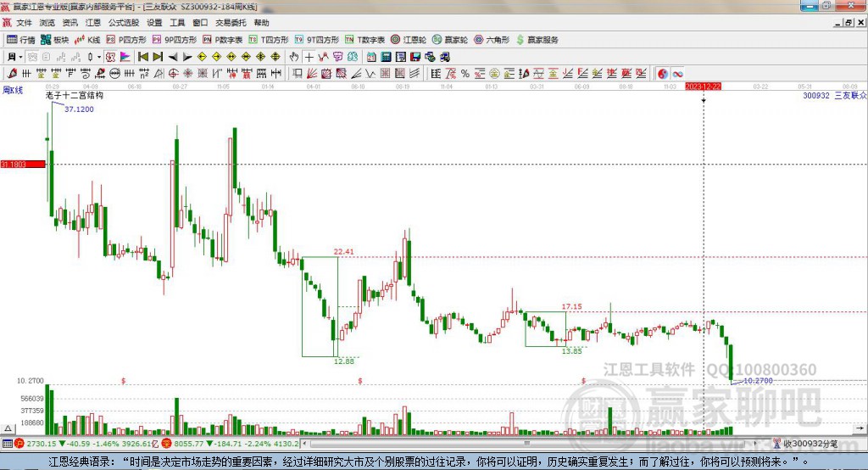
Task: Expand volume panel with up-triangle button
Action: (x=8, y=428)
